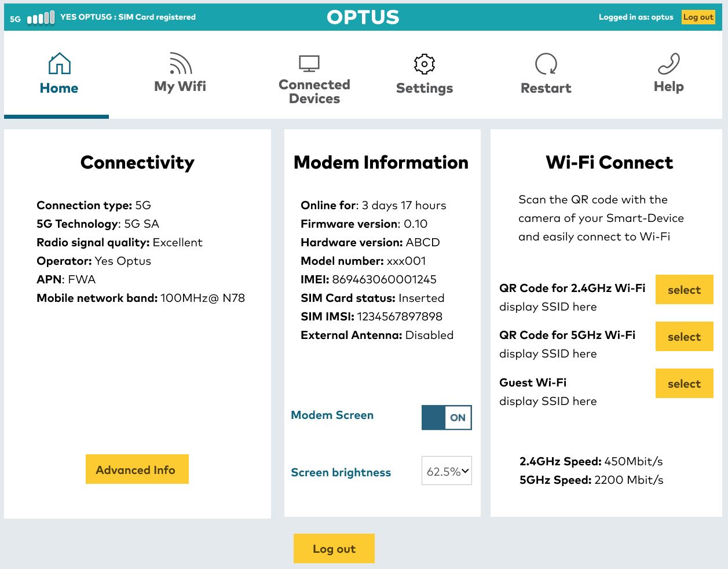728x569 pixels.
Task: Click '5G Technology: 5G SA' line
Action: click(x=98, y=224)
